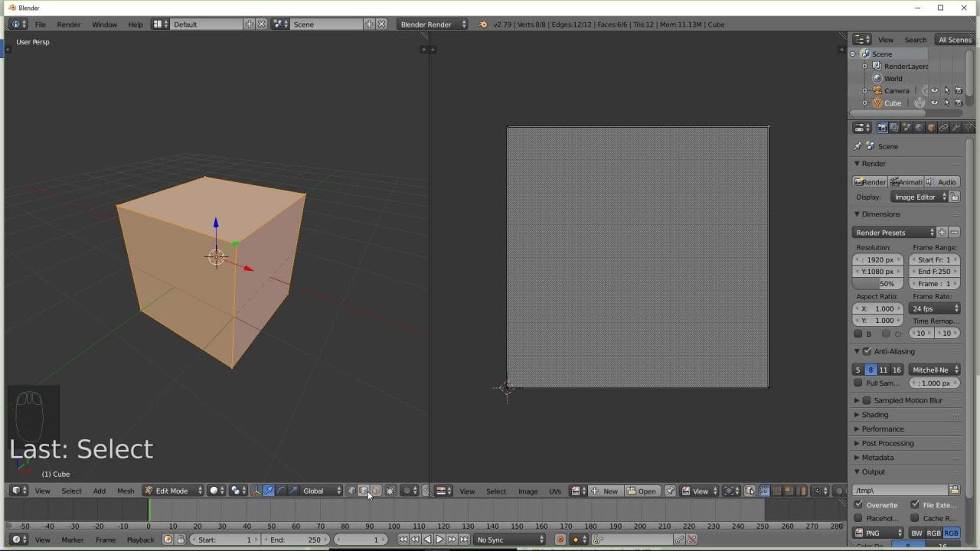This screenshot has height=551, width=980.
Task: Click the wrench Modifiers properties icon
Action: click(955, 127)
